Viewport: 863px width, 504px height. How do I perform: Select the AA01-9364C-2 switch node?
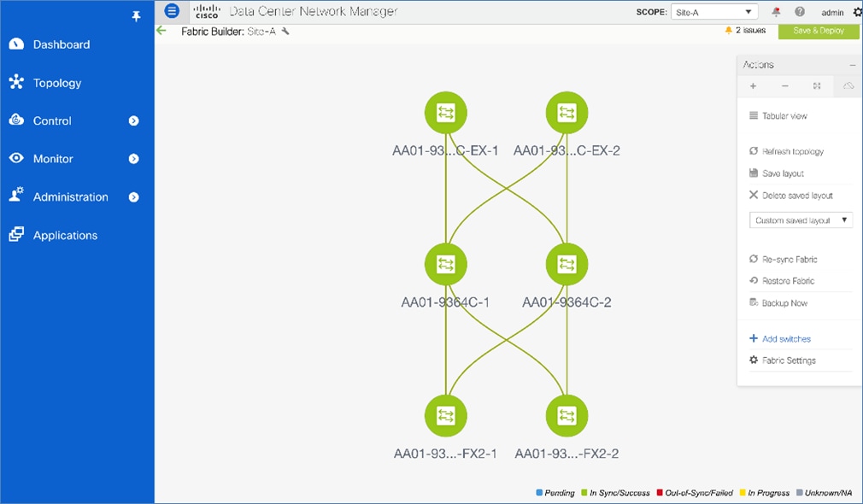tap(567, 265)
